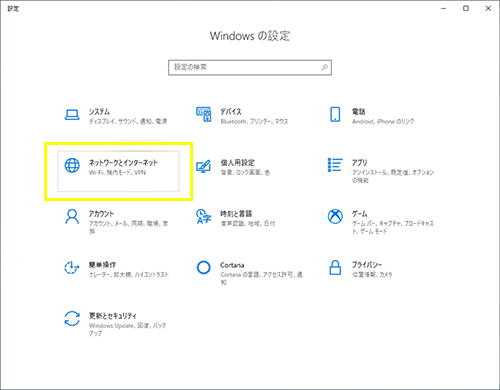The image size is (500, 390).
Task: Select the 個人用設定 category title
Action: [x=237, y=163]
